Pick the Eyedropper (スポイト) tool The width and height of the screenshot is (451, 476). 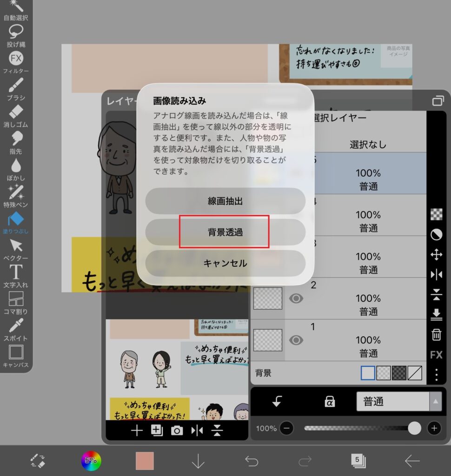click(x=16, y=329)
